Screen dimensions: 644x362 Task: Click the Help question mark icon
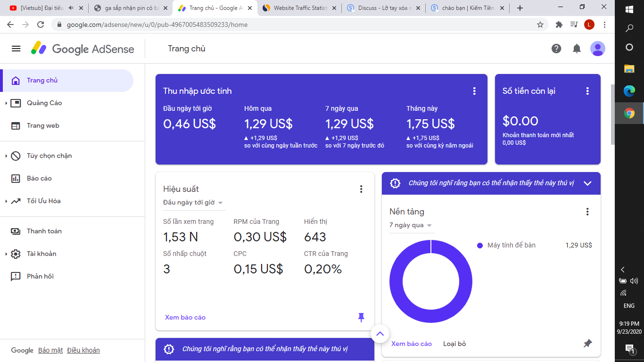pyautogui.click(x=556, y=49)
